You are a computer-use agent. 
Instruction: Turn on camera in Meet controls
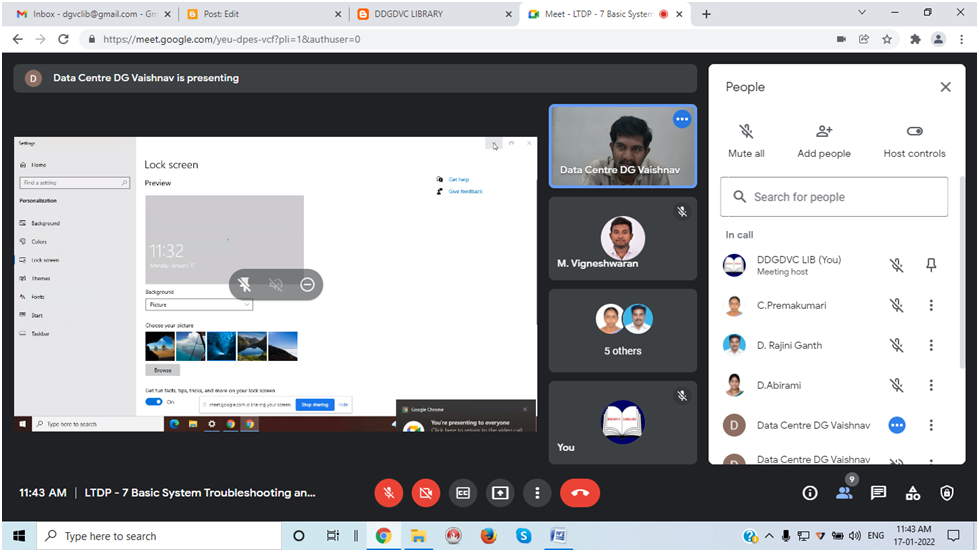426,493
